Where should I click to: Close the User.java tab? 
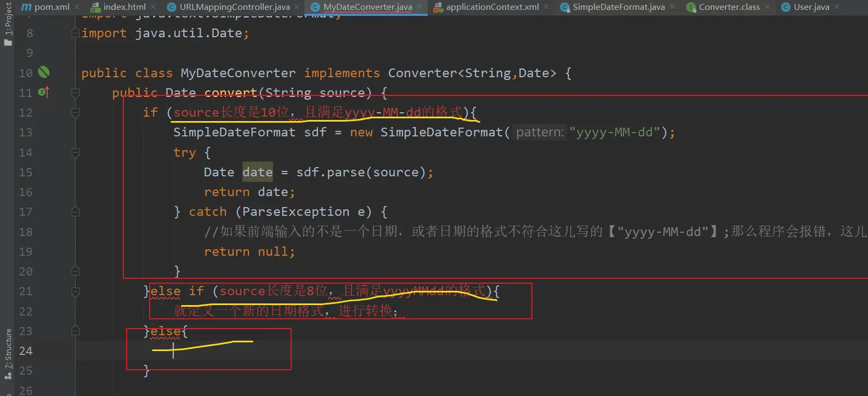click(x=837, y=7)
